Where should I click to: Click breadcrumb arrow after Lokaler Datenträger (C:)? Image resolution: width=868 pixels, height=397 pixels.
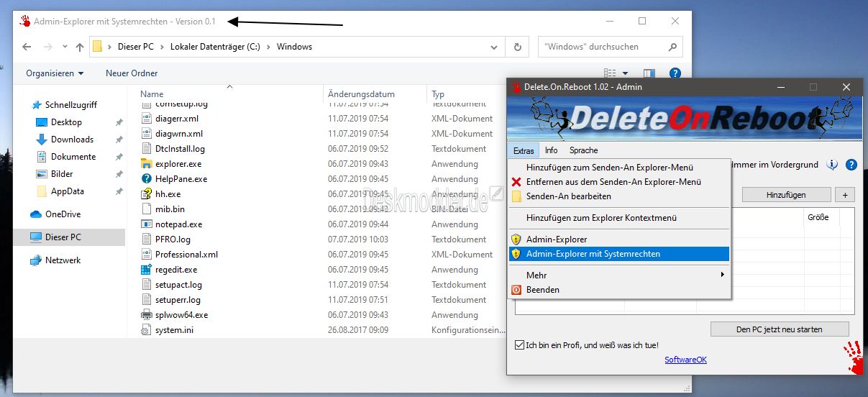[269, 47]
